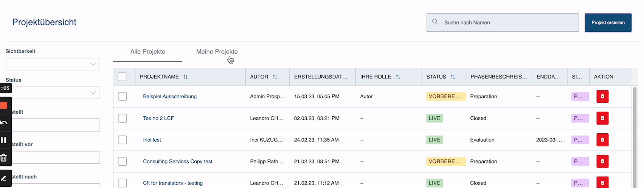The height and width of the screenshot is (188, 644).
Task: Pause the screen recording
Action: click(x=4, y=140)
